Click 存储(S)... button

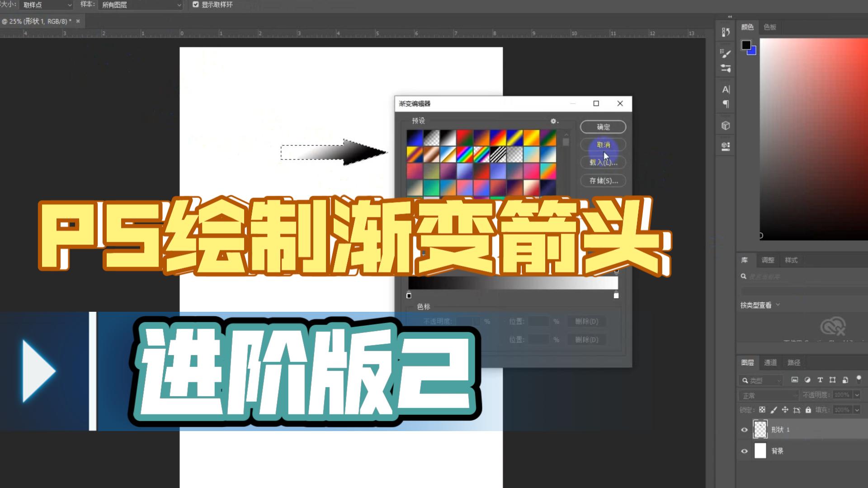tap(603, 181)
